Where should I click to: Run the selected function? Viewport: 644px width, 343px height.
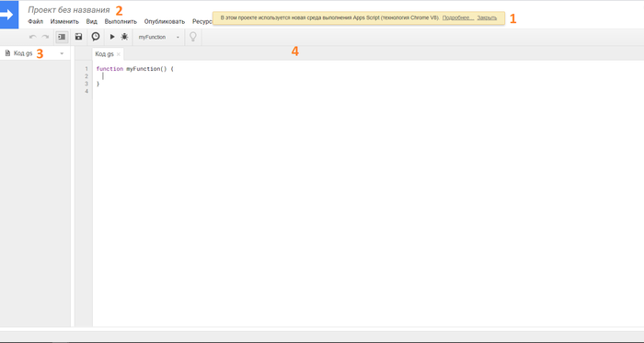pyautogui.click(x=112, y=37)
